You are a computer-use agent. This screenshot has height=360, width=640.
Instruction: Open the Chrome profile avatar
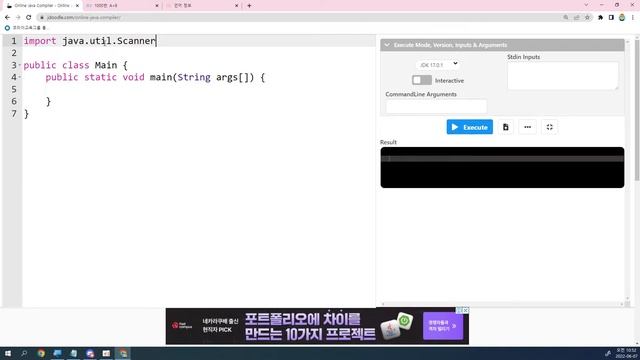[622, 18]
